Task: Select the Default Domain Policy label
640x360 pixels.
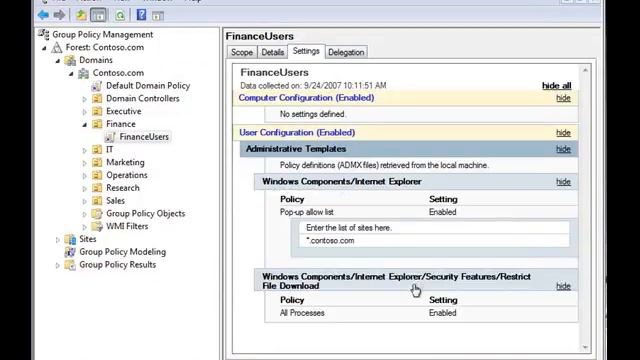Action: [148, 86]
